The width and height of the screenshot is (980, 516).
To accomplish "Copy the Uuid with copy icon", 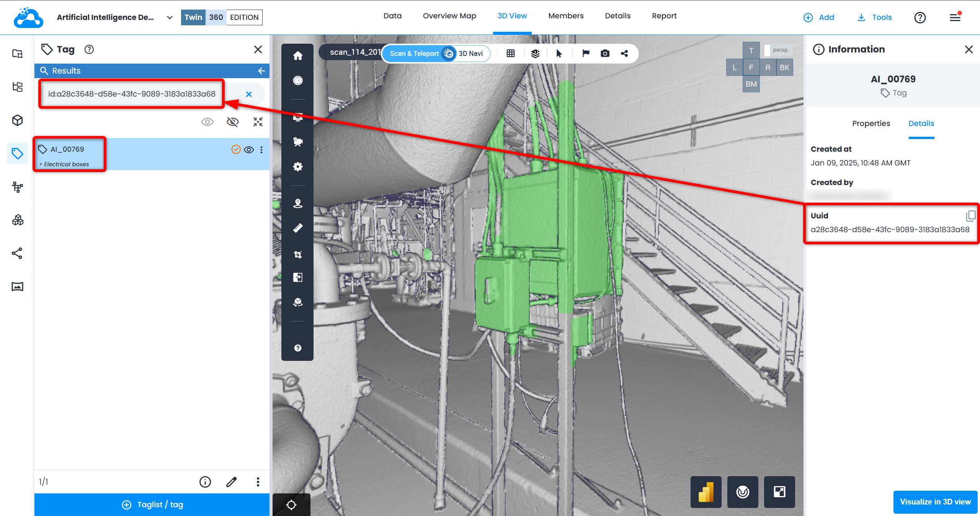I will 970,216.
